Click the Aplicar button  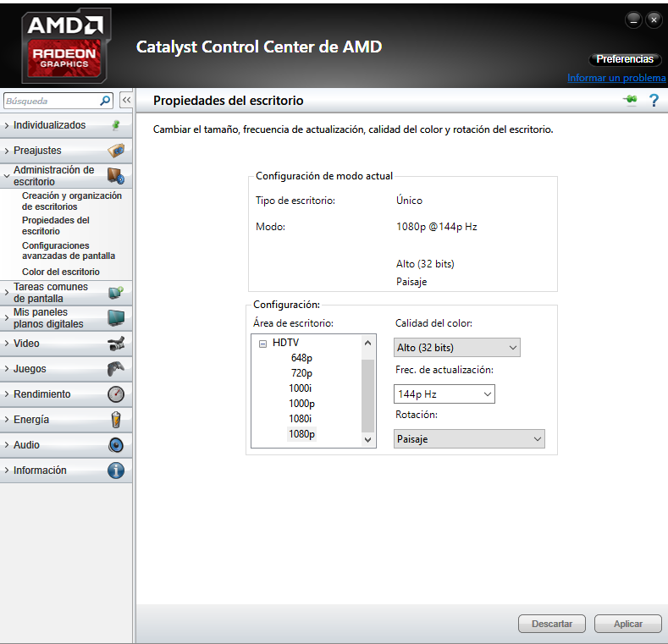click(x=627, y=624)
